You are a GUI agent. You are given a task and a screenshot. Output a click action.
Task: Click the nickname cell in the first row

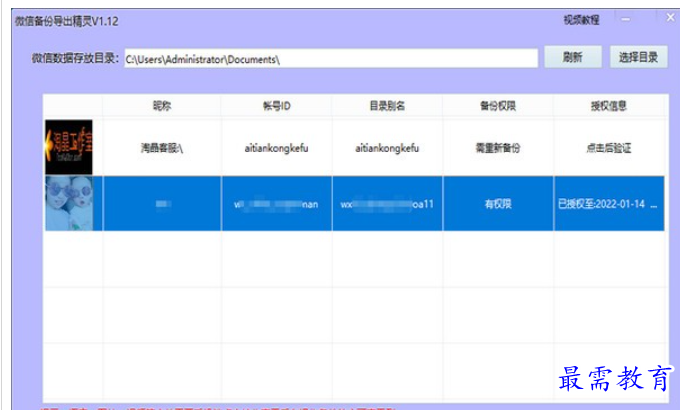click(x=162, y=148)
